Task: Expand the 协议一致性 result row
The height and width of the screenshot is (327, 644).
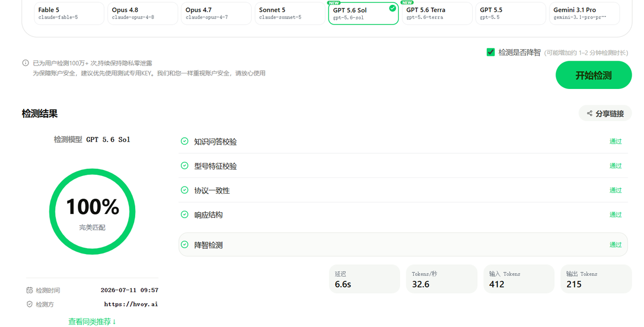Action: 403,190
